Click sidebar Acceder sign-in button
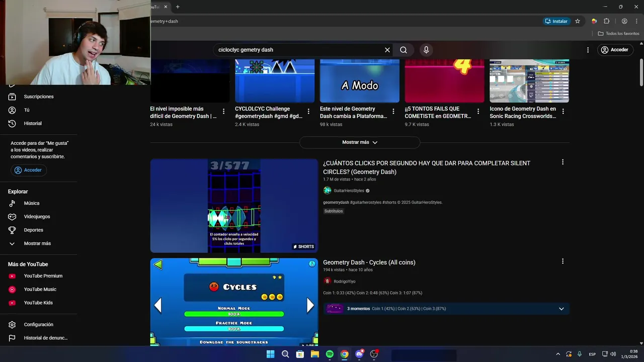Viewport: 644px width, 362px height. 29,170
